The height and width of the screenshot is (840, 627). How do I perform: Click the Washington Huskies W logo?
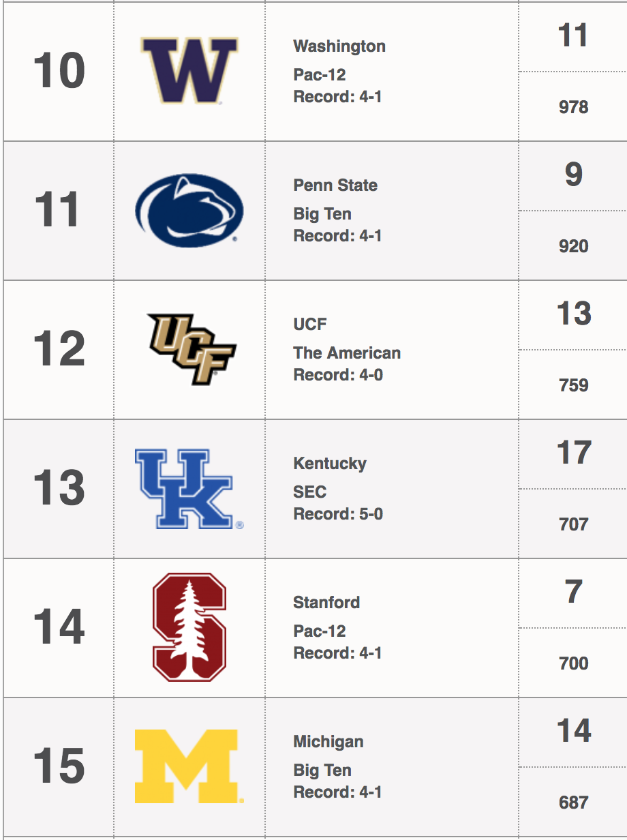click(x=189, y=71)
